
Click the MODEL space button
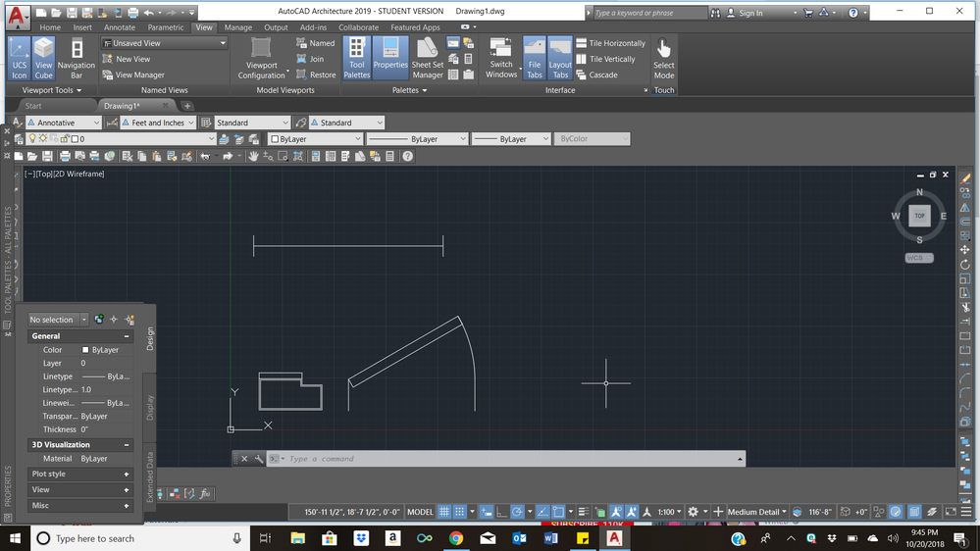click(420, 512)
